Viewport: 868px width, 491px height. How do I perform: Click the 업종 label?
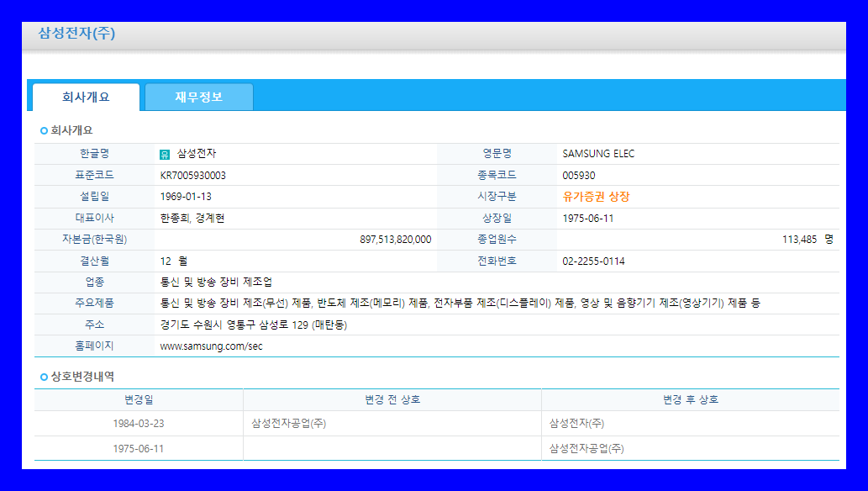tap(94, 282)
